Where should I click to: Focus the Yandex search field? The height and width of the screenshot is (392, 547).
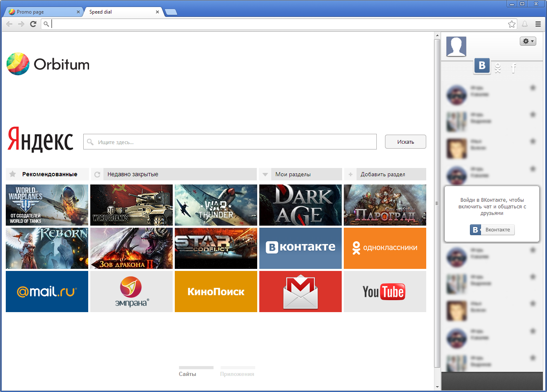pyautogui.click(x=230, y=142)
